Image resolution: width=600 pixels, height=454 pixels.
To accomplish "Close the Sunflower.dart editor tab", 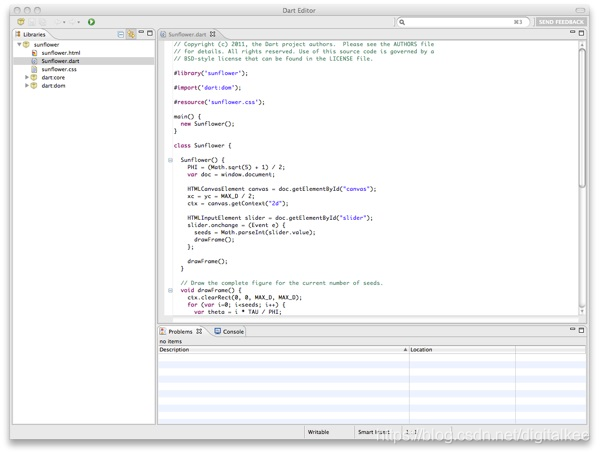I will (x=212, y=34).
